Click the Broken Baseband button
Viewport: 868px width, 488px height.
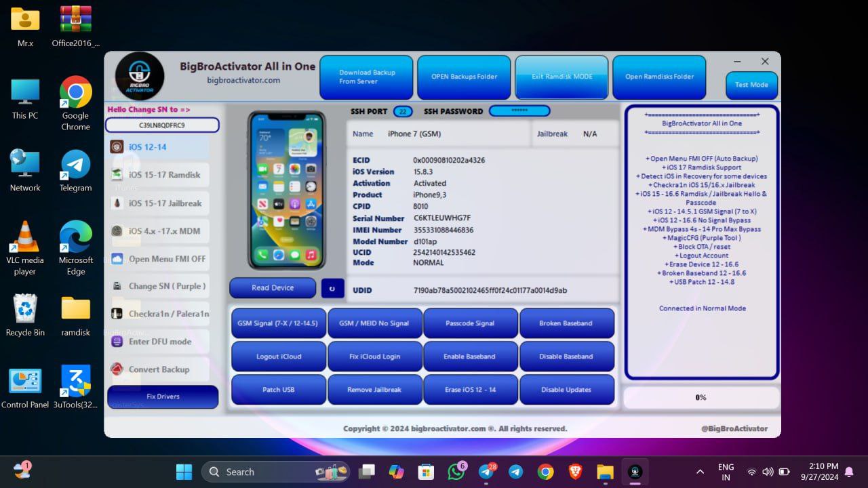click(x=567, y=323)
